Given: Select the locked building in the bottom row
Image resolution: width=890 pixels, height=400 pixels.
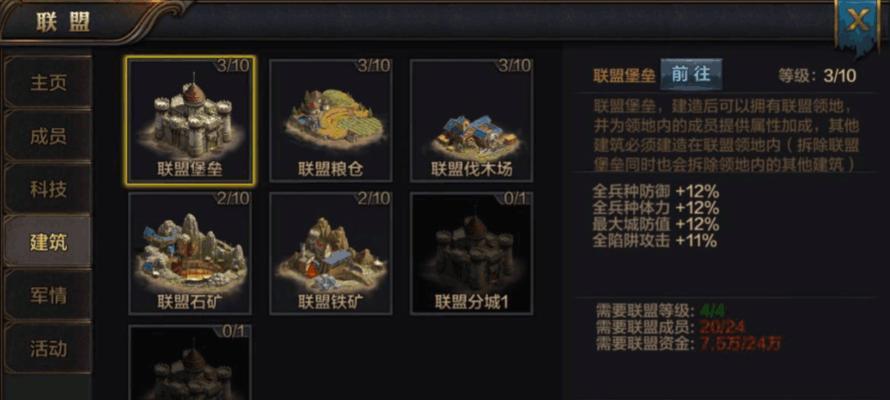Looking at the screenshot, I should pos(190,363).
